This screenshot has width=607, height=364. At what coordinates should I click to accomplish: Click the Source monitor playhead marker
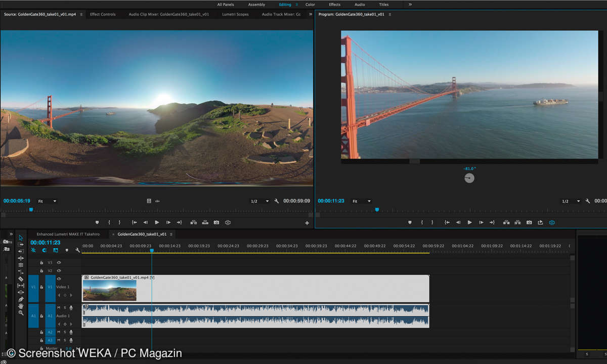click(x=31, y=209)
